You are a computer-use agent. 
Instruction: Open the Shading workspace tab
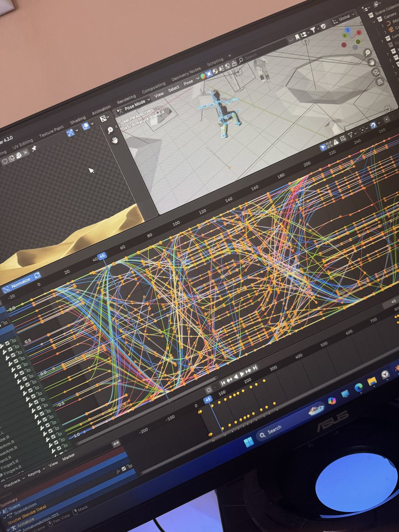[78, 120]
